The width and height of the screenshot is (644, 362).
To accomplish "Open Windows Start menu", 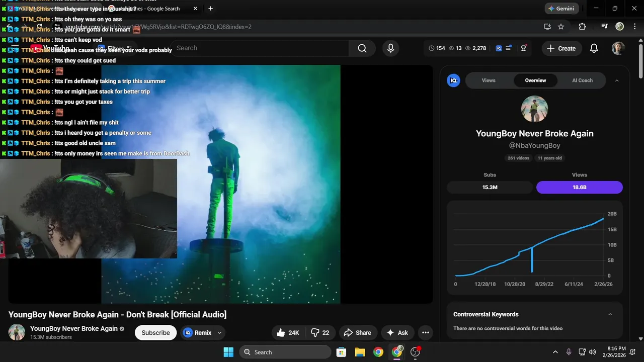I will (228, 352).
